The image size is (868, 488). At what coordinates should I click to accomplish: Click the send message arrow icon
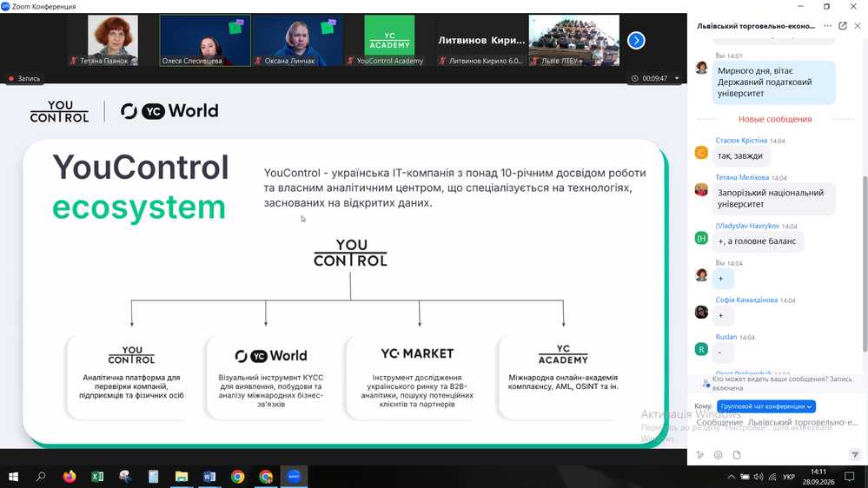point(855,455)
